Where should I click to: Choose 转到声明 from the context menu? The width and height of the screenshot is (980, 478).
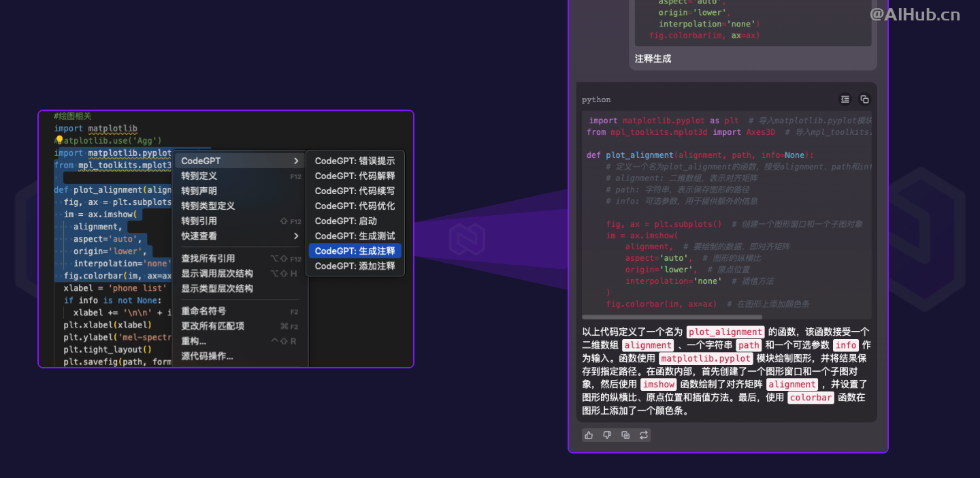coord(240,191)
